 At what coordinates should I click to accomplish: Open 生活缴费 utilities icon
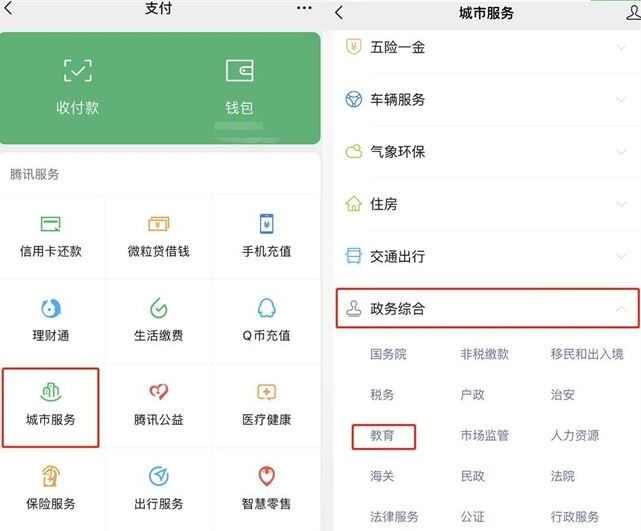tap(159, 308)
